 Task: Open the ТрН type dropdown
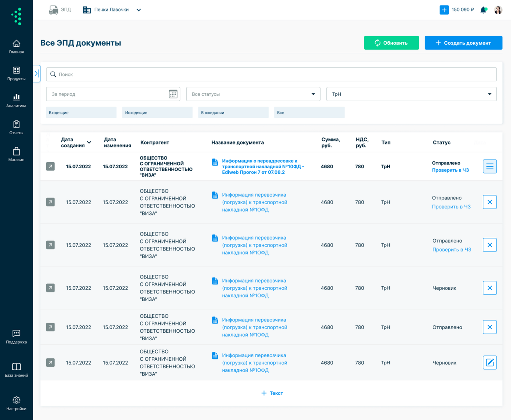tap(411, 94)
